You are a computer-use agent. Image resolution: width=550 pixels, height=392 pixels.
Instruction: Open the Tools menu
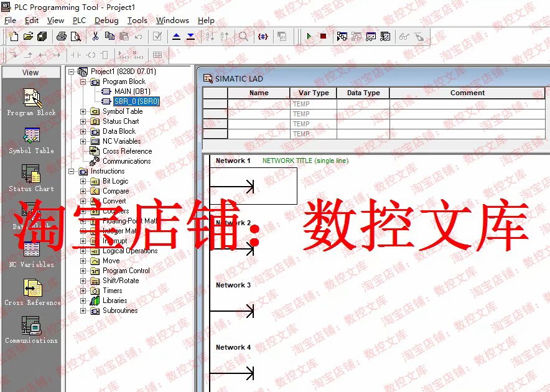pyautogui.click(x=137, y=21)
